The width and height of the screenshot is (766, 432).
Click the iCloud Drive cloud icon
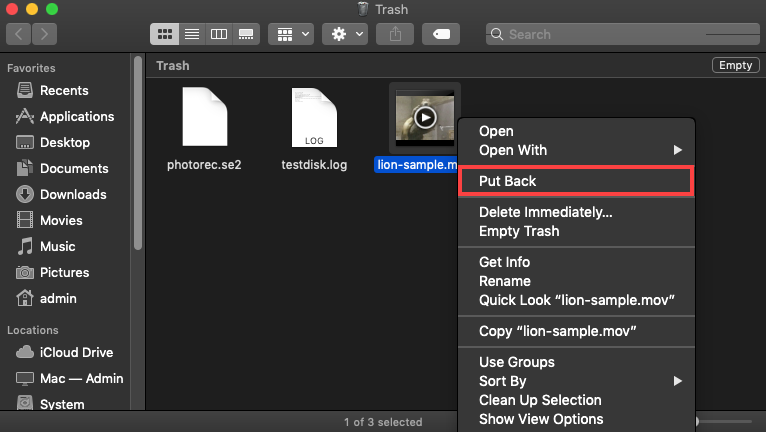point(24,352)
